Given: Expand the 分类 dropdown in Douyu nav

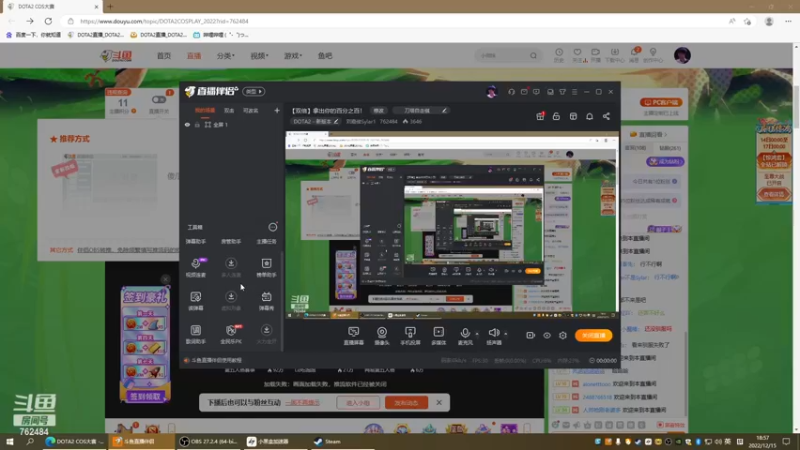Looking at the screenshot, I should pos(225,56).
